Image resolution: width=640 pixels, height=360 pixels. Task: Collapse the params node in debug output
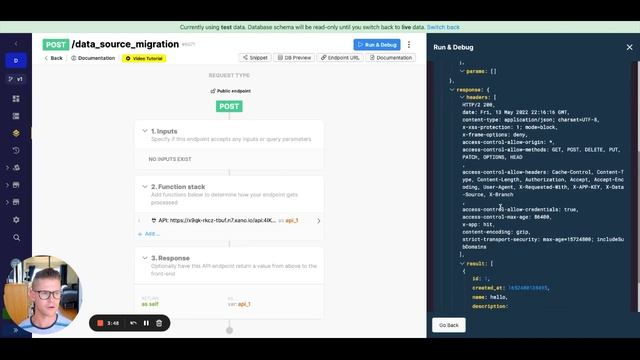(x=462, y=71)
